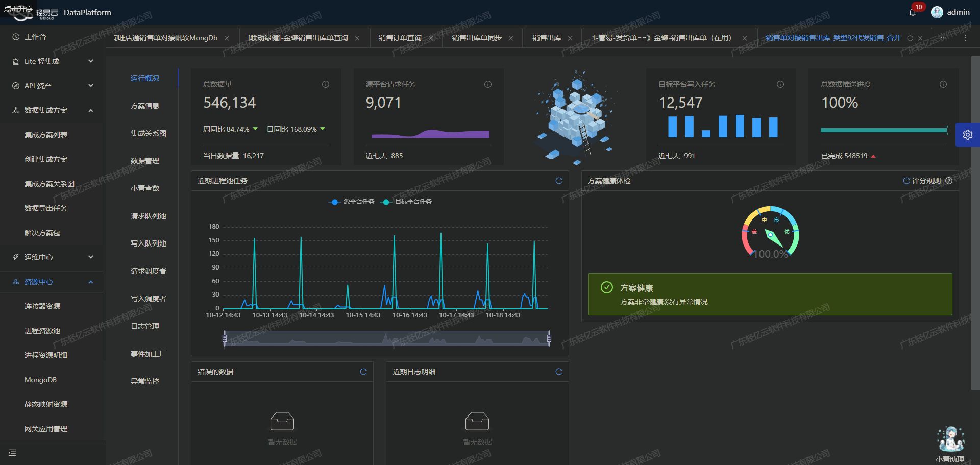Switch to the 销售出库单同步 tab

[477, 38]
